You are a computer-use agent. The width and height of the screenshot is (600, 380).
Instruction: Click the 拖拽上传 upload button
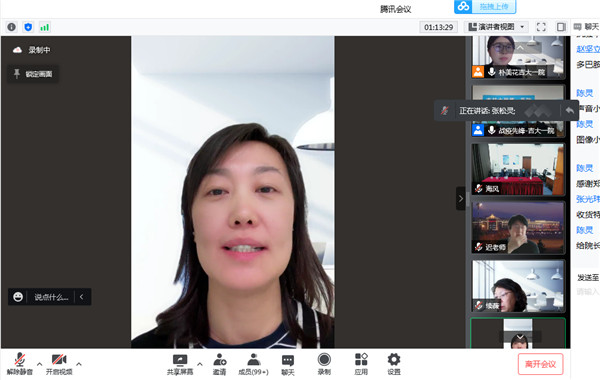[x=485, y=7]
